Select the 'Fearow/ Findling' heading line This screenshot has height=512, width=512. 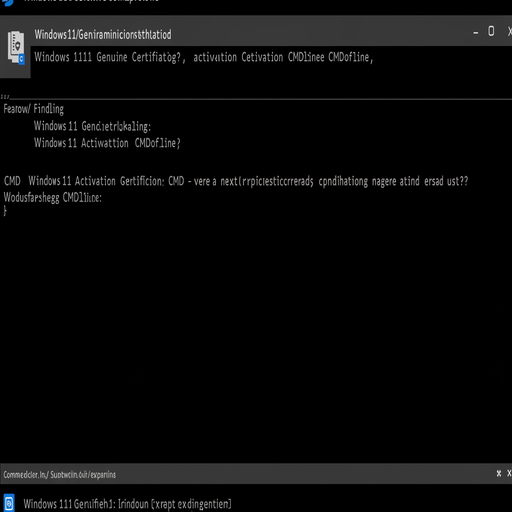pos(33,109)
